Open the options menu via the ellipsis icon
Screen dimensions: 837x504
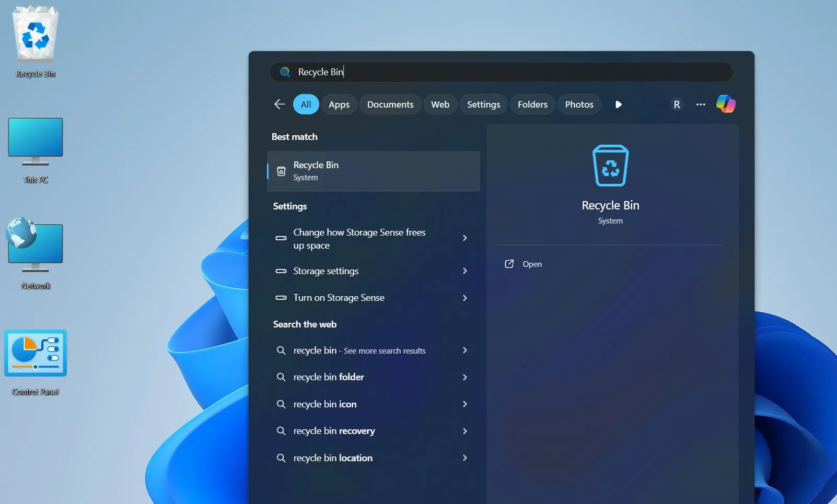point(700,104)
